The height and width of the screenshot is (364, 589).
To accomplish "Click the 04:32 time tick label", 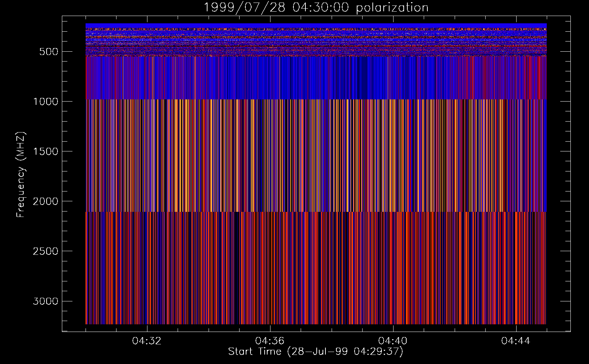I will 147,341.
